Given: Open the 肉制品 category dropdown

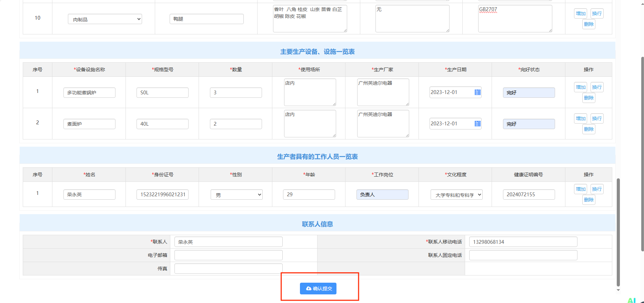Looking at the screenshot, I should (105, 19).
